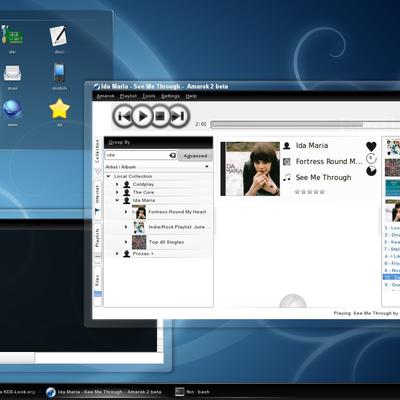
Task: Skip to the next track
Action: (179, 116)
